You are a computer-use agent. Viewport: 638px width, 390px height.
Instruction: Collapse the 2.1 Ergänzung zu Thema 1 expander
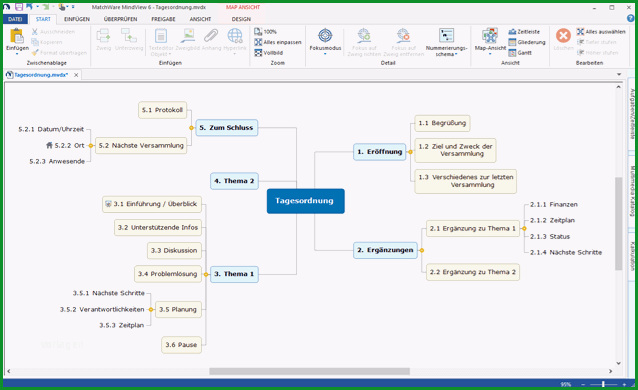[x=524, y=229]
